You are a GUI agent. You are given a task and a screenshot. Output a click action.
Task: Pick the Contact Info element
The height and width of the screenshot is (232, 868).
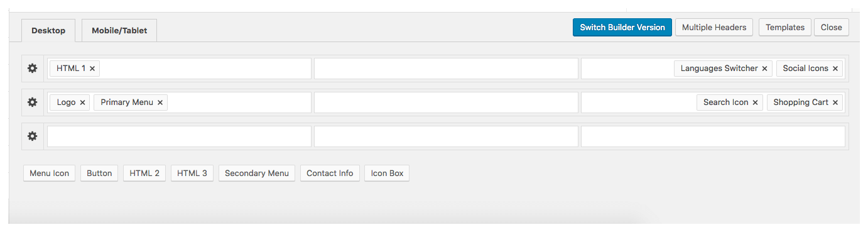click(x=330, y=174)
